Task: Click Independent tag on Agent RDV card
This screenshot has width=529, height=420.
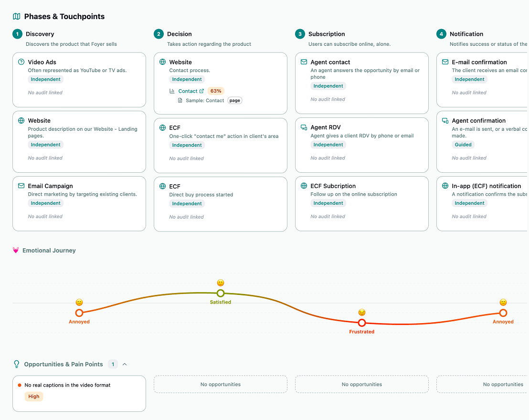Action: tap(328, 145)
